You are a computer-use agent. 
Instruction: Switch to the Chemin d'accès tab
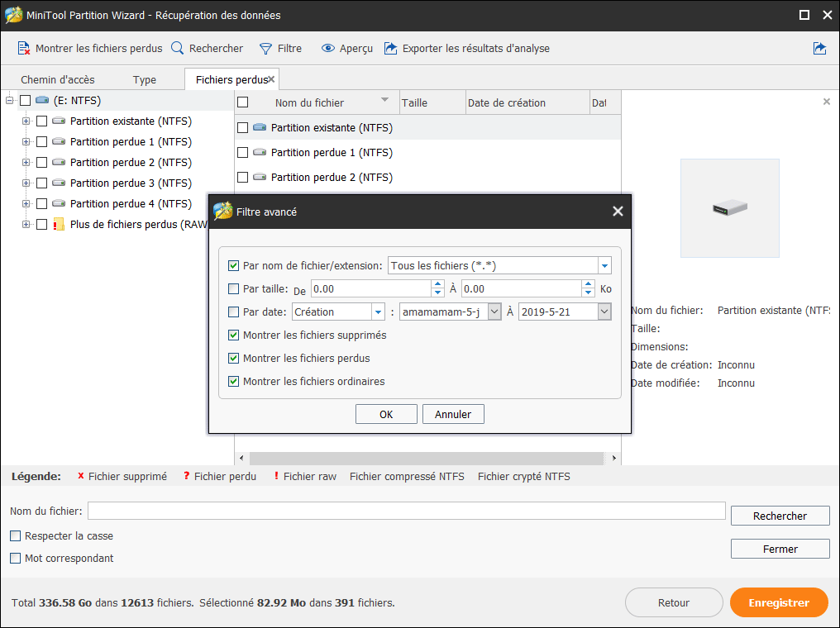click(x=58, y=80)
